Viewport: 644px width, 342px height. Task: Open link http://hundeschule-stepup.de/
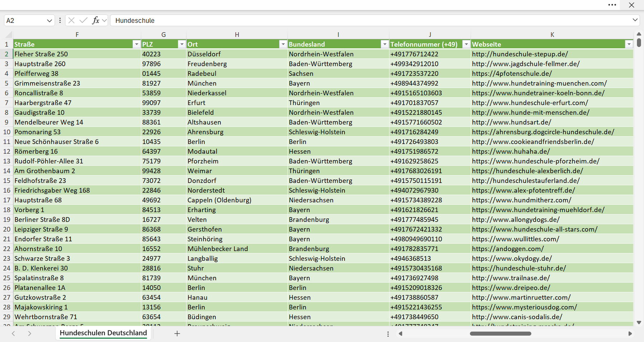(x=519, y=54)
